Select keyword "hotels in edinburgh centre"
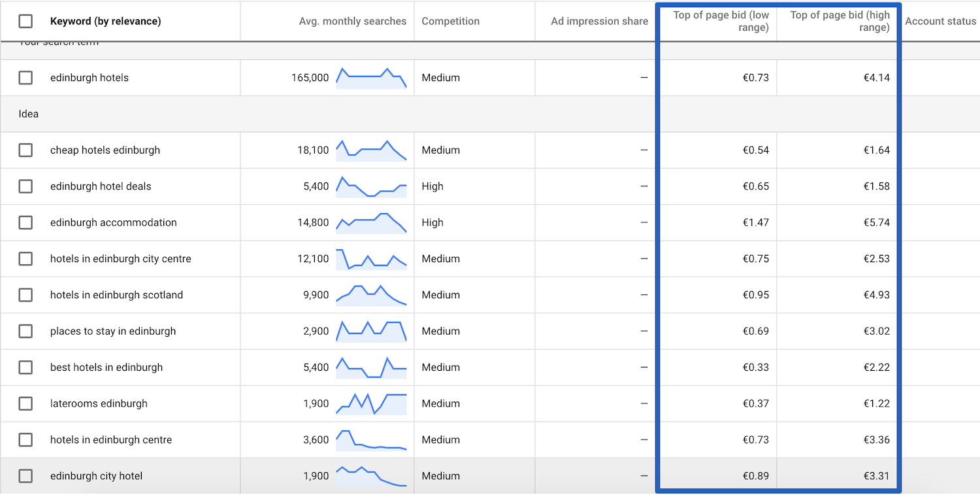 pos(111,440)
